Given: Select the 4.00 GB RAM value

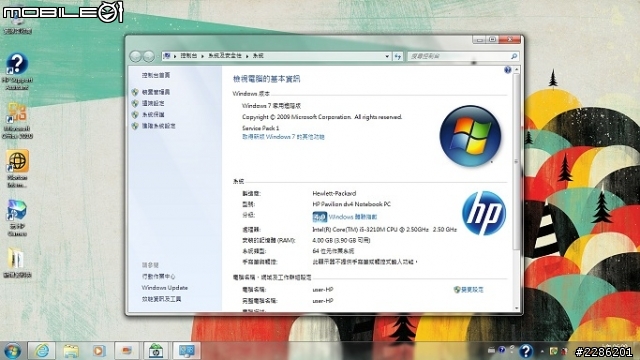Looking at the screenshot, I should pos(341,240).
